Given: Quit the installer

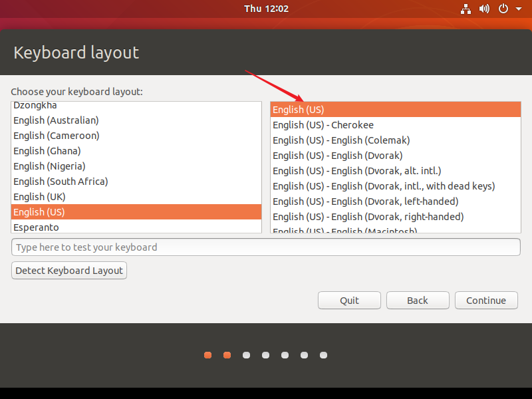Looking at the screenshot, I should 350,301.
